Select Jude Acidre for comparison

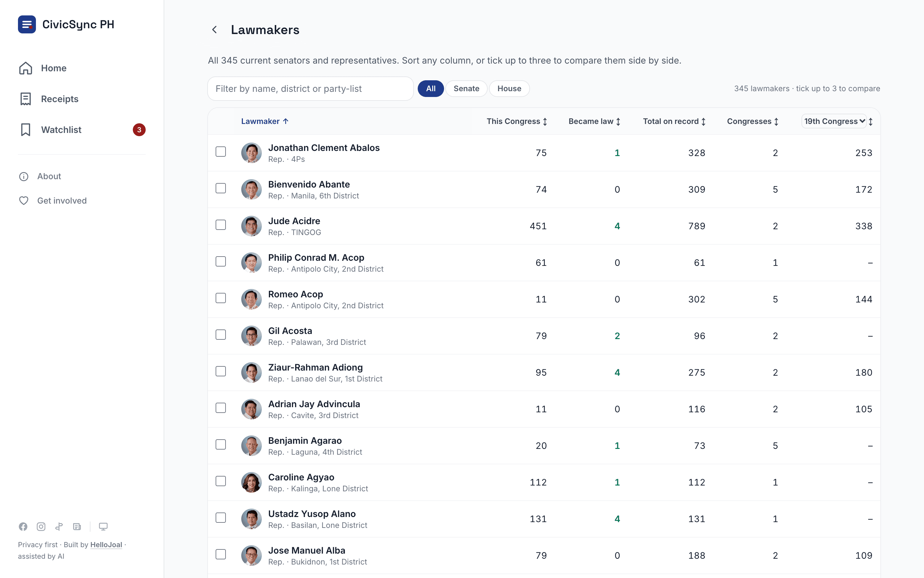[221, 225]
